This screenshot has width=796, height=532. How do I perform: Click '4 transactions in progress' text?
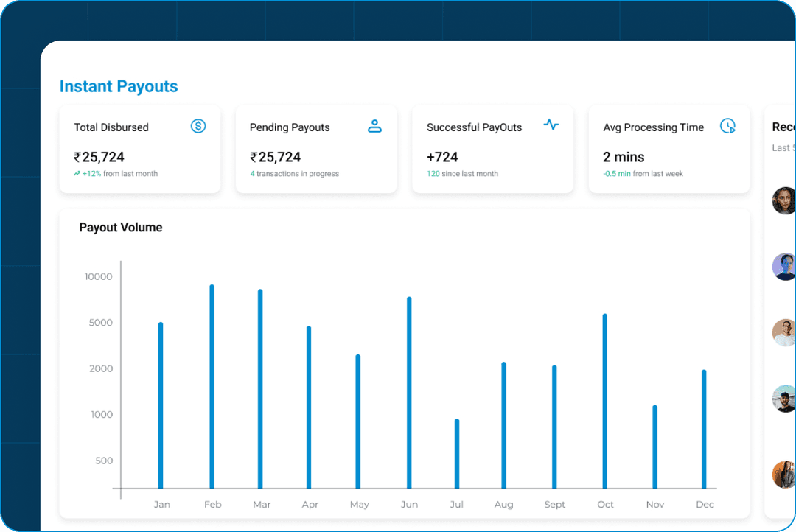(x=294, y=174)
